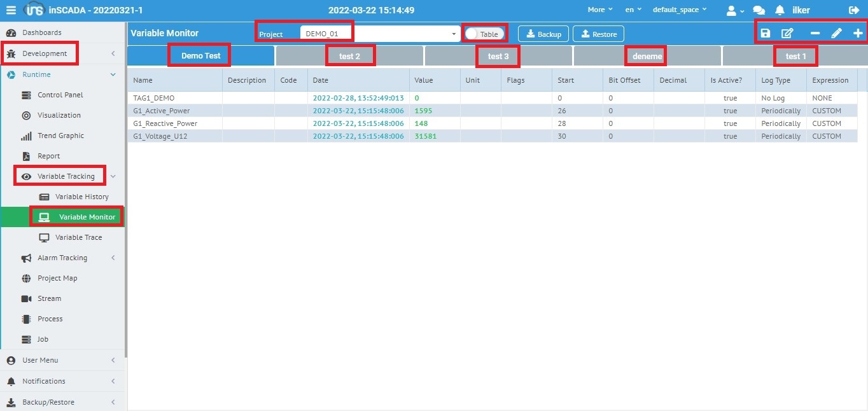Click the Backup button

coord(543,34)
